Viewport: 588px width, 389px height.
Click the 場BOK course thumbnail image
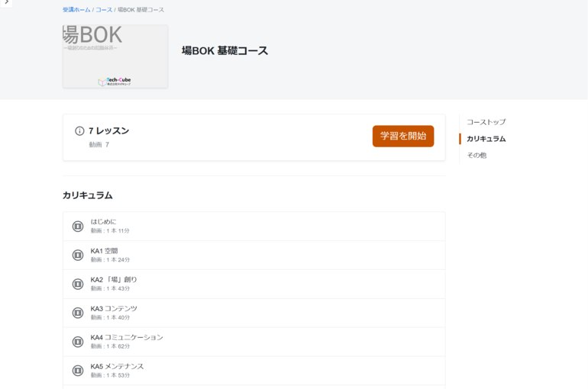pos(115,56)
